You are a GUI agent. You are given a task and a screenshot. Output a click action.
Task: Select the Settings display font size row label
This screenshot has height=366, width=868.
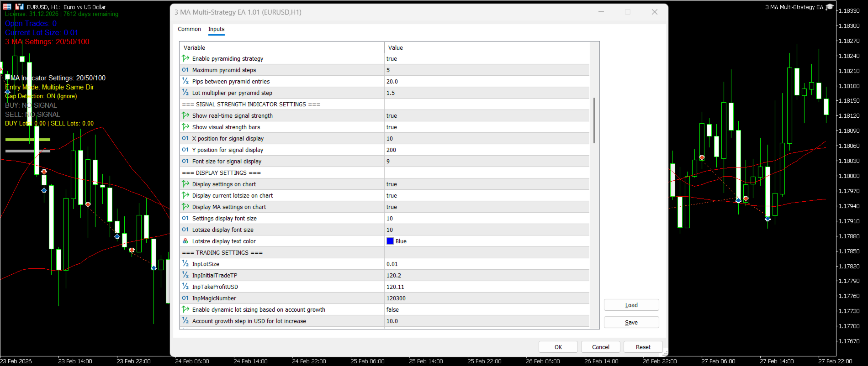[224, 218]
